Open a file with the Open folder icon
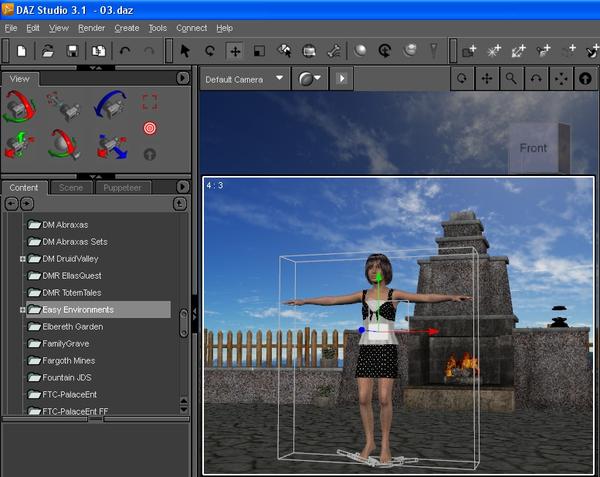Viewport: 600px width, 477px height. coord(47,50)
